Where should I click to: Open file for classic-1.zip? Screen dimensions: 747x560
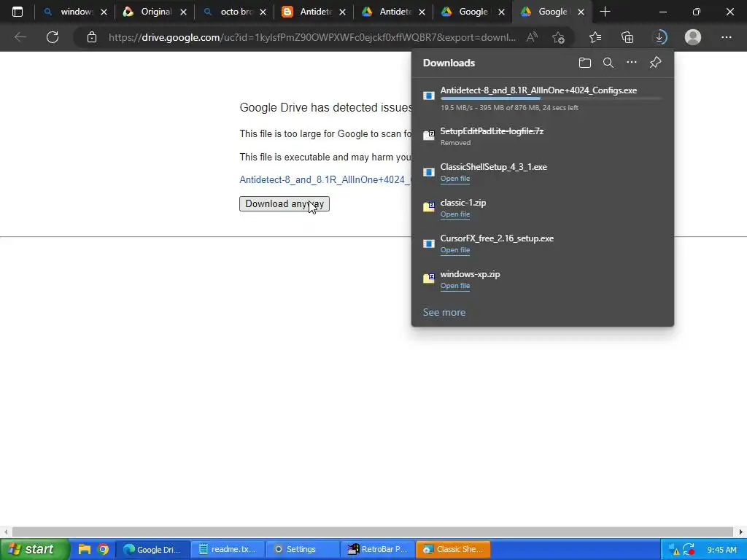[455, 214]
